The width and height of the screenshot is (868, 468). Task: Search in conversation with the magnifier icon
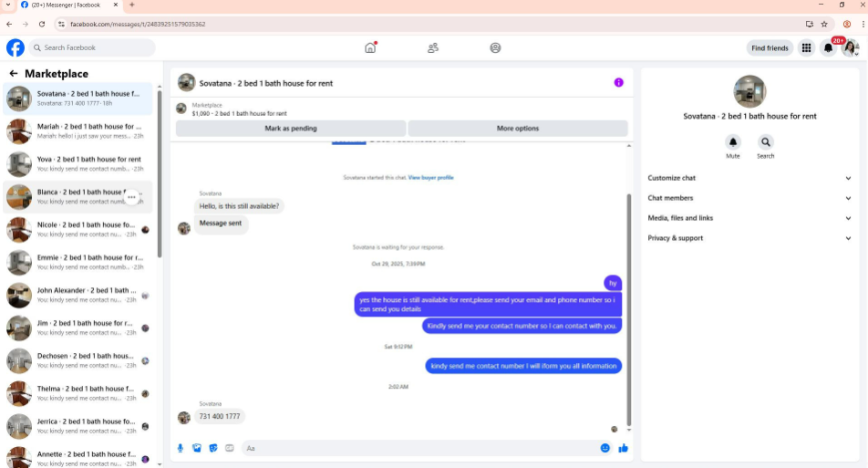(766, 142)
